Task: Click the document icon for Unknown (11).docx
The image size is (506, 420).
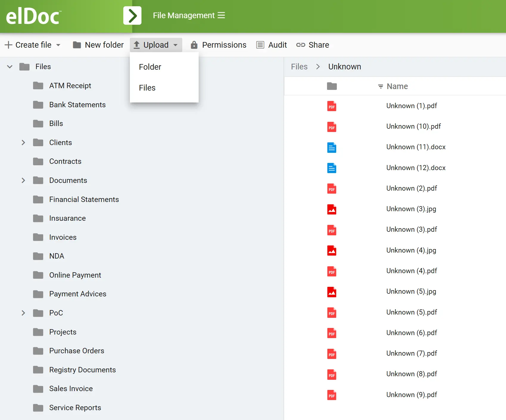Action: 331,147
